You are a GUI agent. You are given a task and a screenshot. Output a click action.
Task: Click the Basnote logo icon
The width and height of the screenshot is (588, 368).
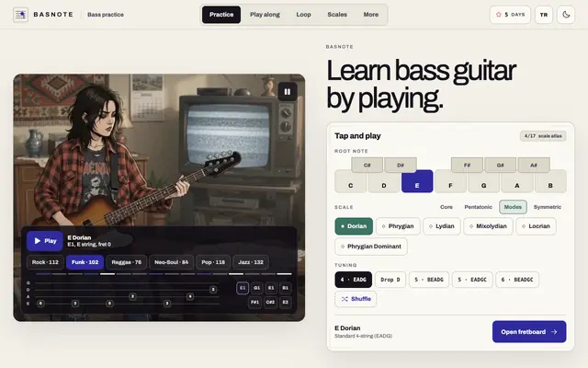click(x=20, y=15)
